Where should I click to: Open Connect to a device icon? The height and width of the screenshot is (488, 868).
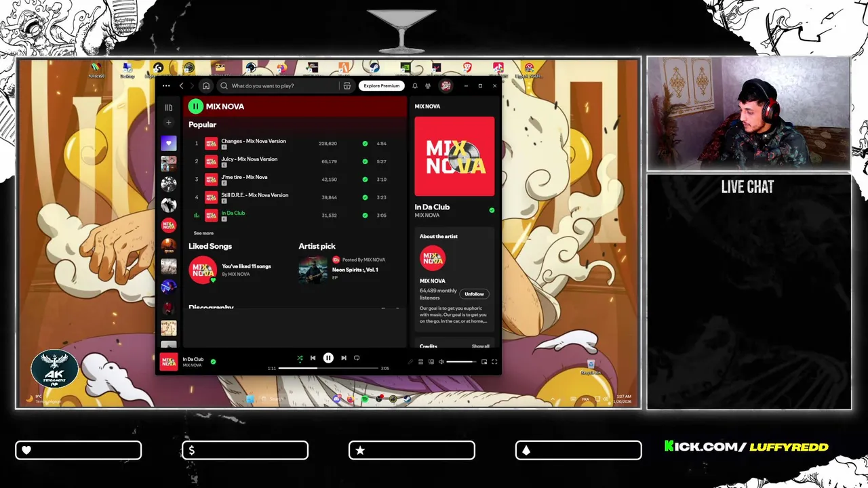point(431,362)
